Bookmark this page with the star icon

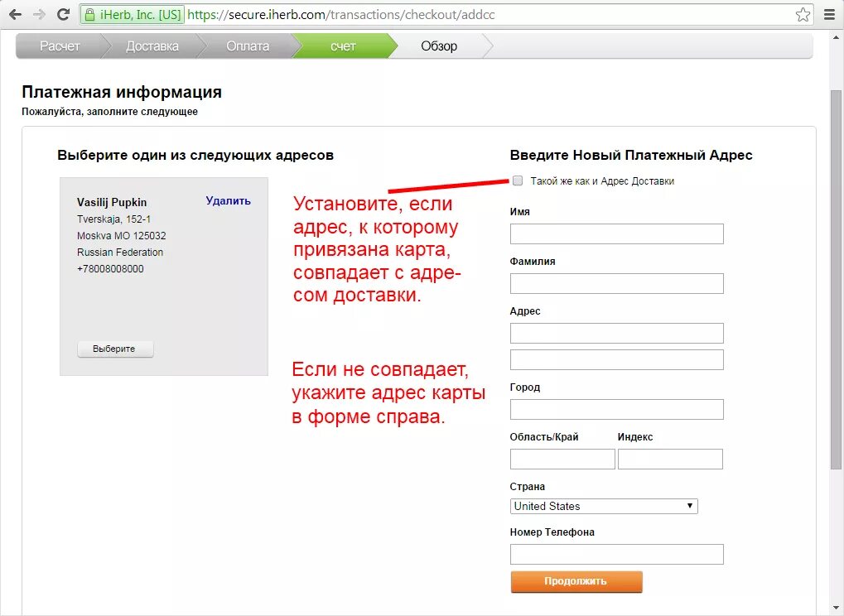803,15
